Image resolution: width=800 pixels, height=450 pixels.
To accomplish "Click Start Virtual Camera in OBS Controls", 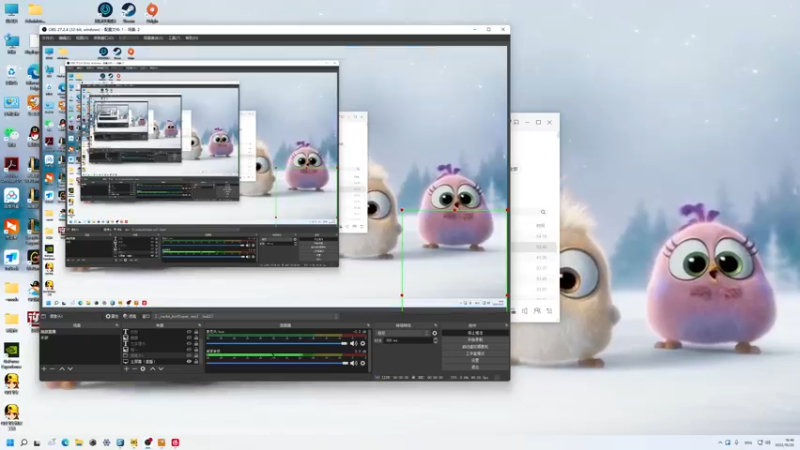I will click(x=475, y=346).
